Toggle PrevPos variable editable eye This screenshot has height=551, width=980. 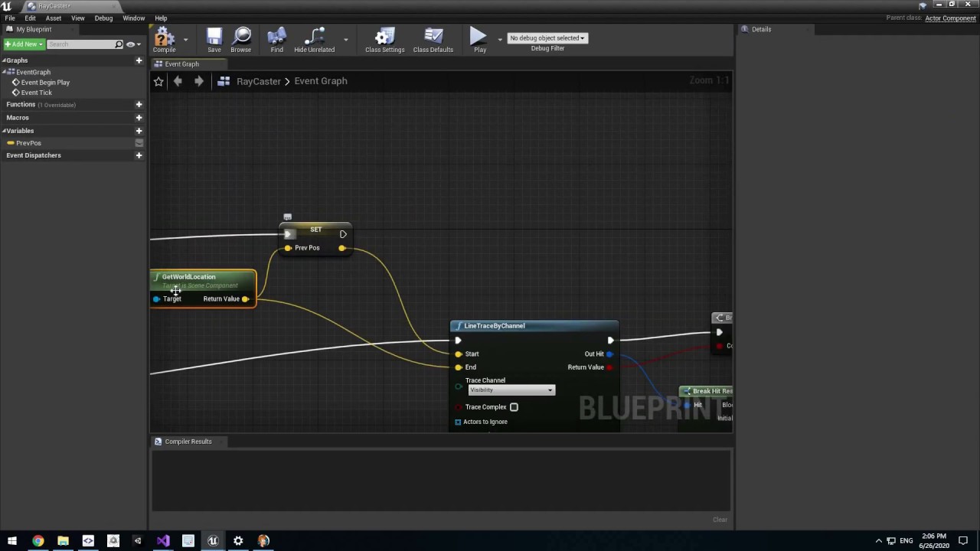[139, 143]
